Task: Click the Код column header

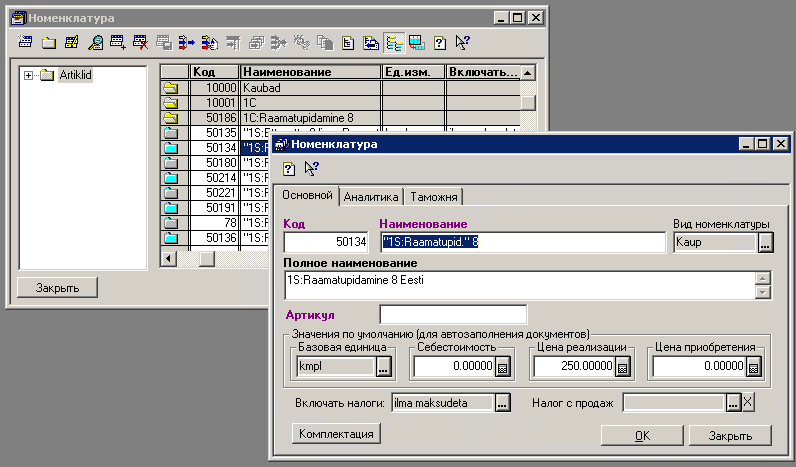Action: 214,72
